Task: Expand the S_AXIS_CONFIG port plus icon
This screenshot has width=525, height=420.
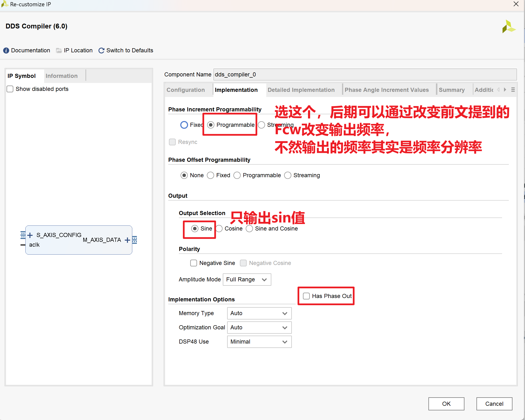Action: [30, 235]
